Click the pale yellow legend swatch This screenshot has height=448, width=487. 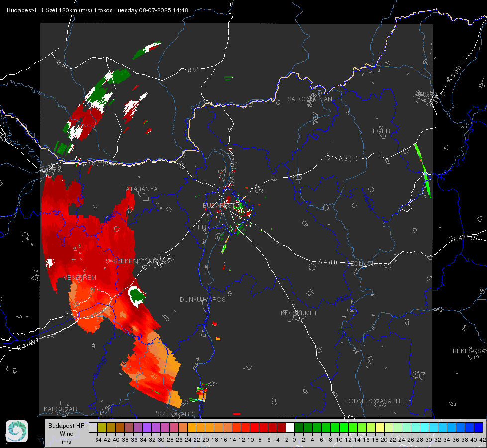click(380, 427)
